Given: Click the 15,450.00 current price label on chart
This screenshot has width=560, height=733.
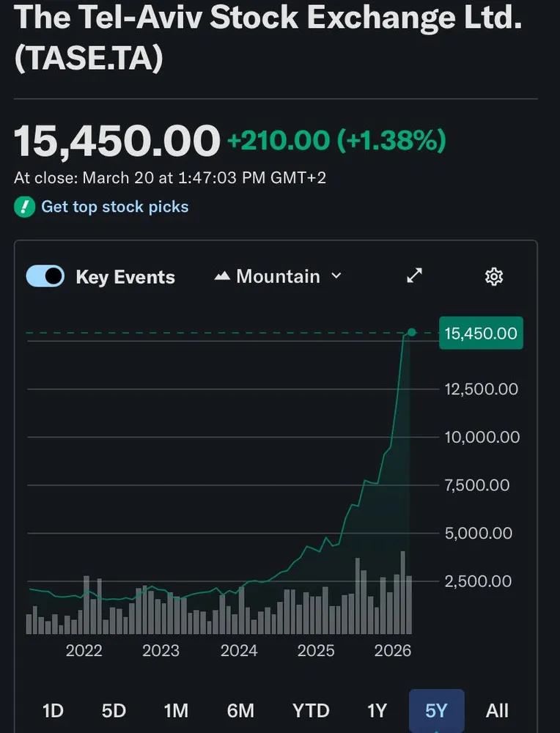Looking at the screenshot, I should (480, 334).
